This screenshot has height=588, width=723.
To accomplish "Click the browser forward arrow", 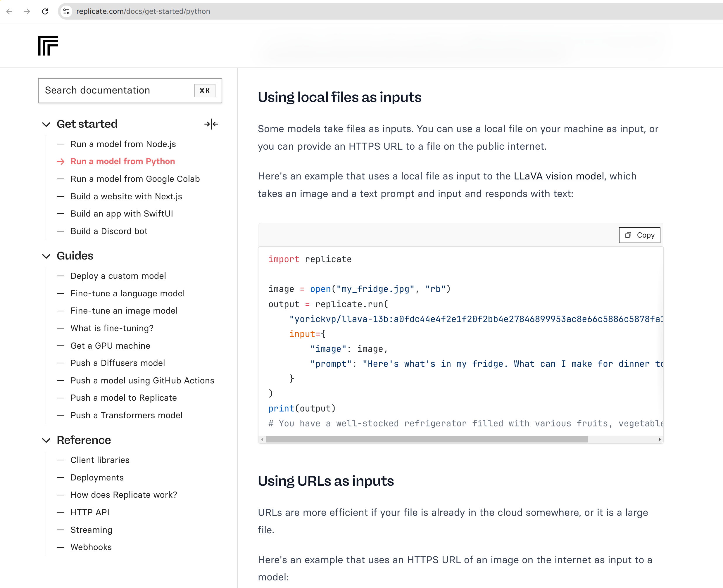I will coord(27,11).
